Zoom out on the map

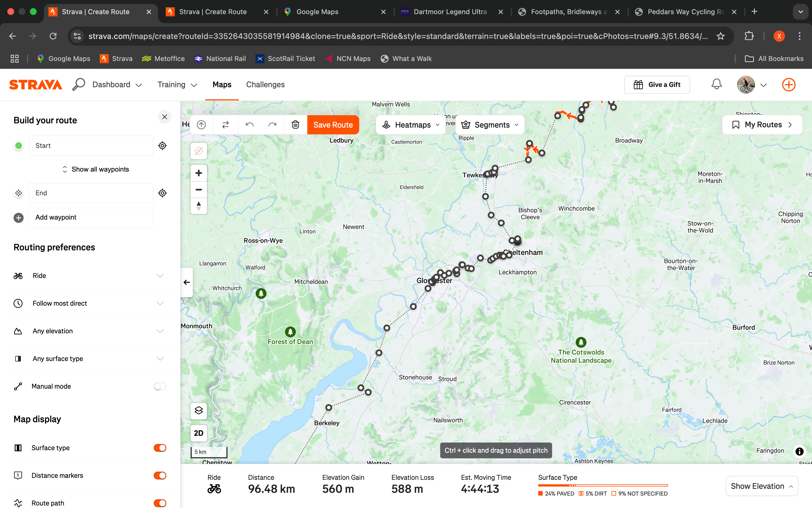pos(199,189)
